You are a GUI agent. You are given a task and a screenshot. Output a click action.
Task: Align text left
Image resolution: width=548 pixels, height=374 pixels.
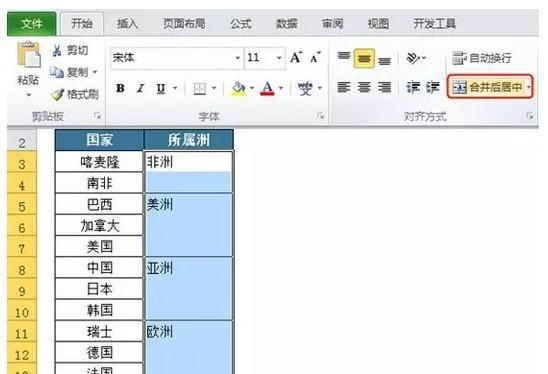point(344,87)
